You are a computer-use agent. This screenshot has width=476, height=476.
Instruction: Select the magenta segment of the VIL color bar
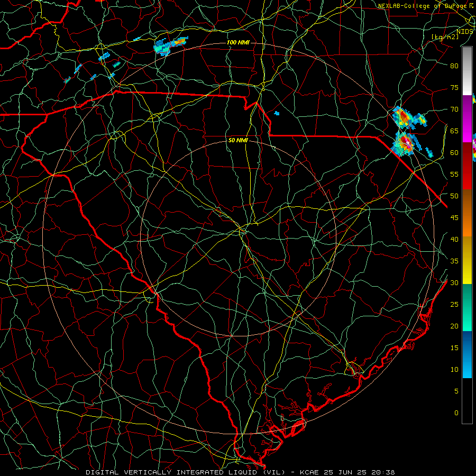coord(467,118)
